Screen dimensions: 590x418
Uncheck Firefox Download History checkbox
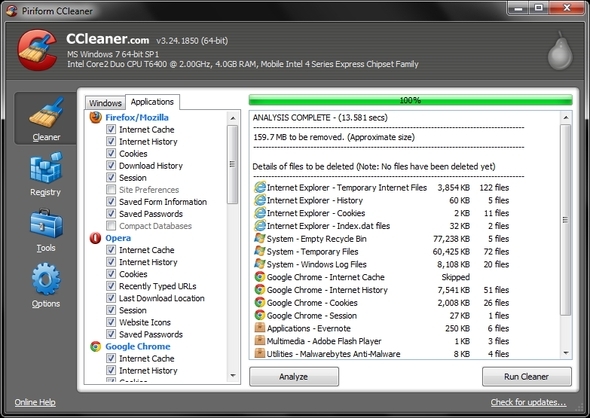click(x=111, y=166)
